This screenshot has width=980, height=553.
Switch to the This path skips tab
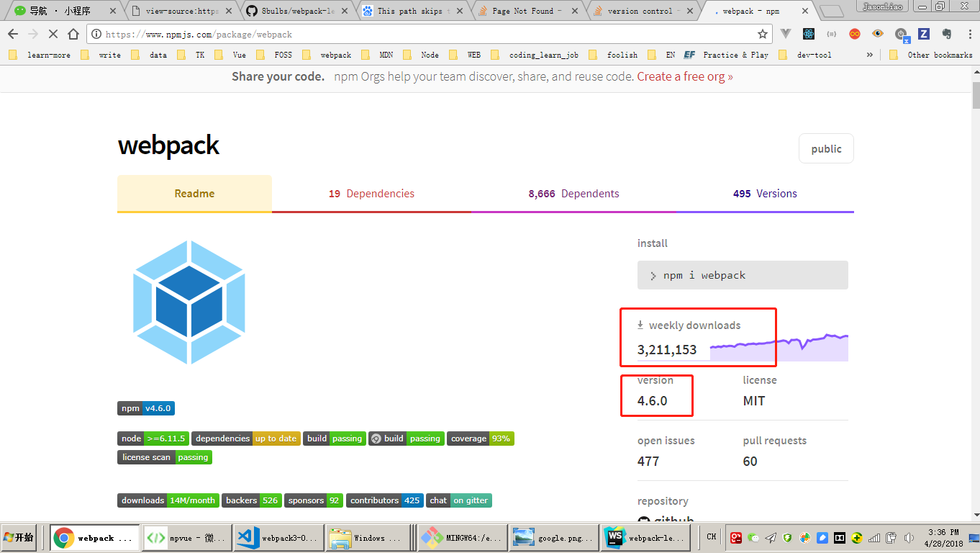411,11
